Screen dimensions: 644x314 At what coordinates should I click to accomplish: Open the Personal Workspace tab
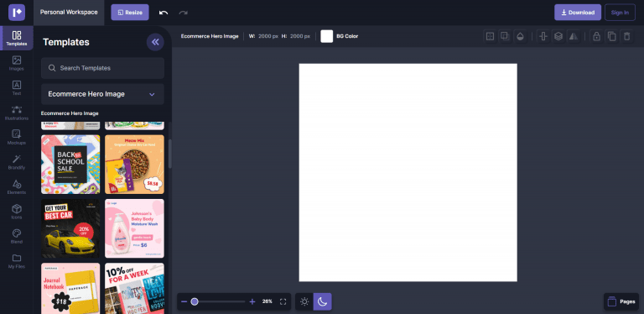(x=69, y=13)
